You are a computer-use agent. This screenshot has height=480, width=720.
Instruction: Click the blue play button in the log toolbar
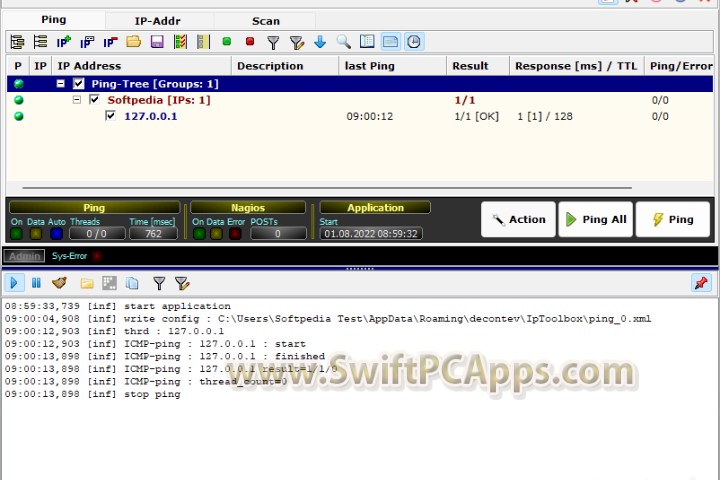pyautogui.click(x=14, y=283)
